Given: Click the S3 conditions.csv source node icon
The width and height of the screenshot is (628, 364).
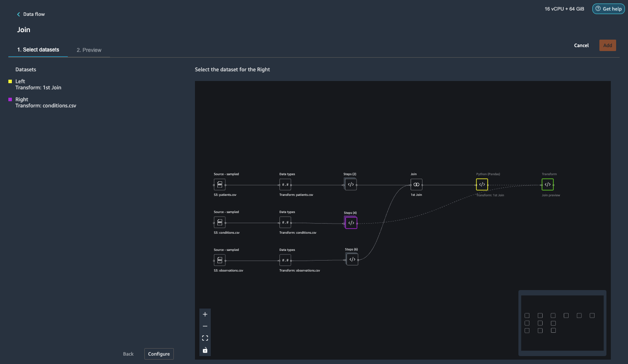Looking at the screenshot, I should tap(220, 222).
